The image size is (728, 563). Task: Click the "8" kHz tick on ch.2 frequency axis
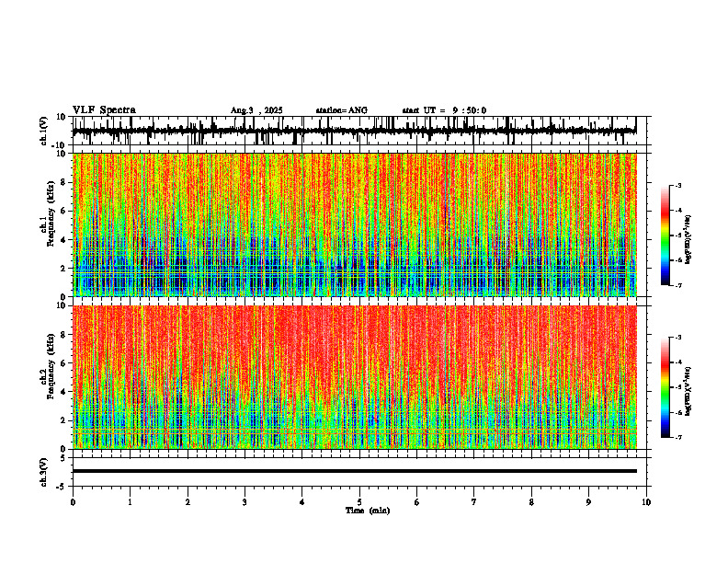pos(63,335)
